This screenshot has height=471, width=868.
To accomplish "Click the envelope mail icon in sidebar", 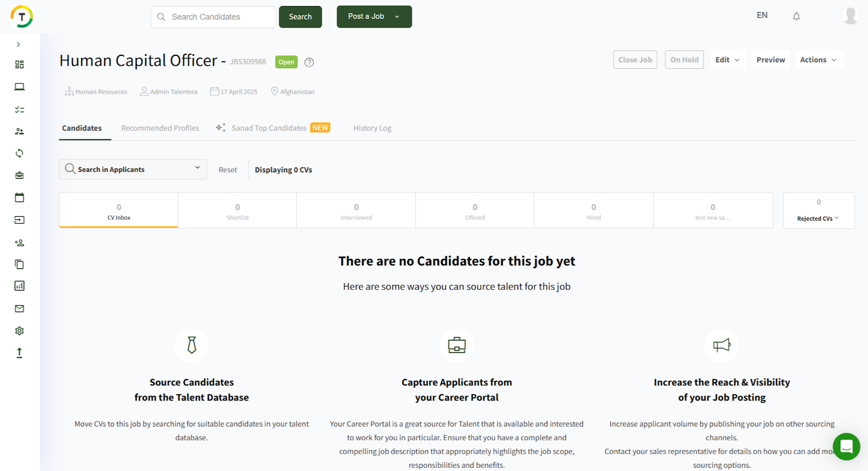I will (20, 309).
